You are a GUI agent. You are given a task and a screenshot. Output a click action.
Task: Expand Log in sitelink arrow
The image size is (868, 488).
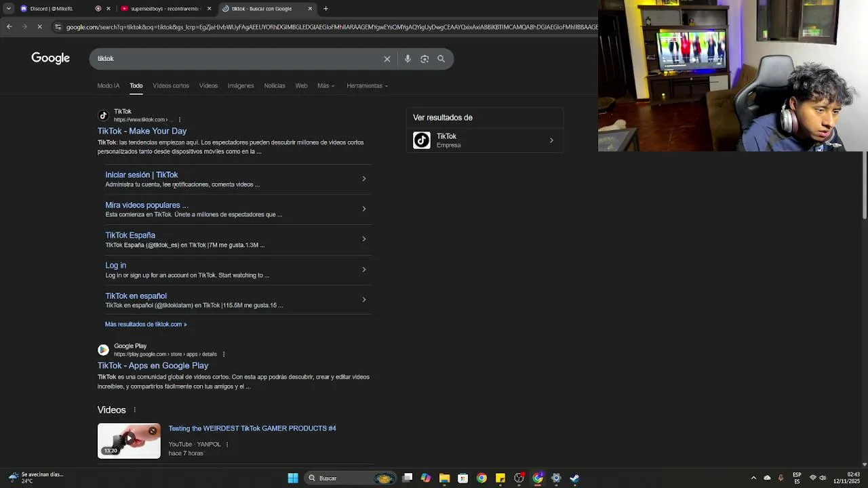[x=363, y=270]
